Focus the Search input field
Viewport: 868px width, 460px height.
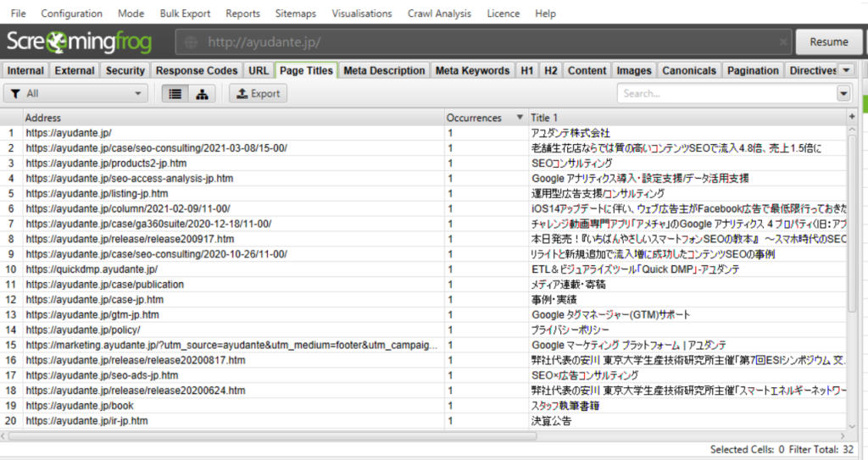726,93
